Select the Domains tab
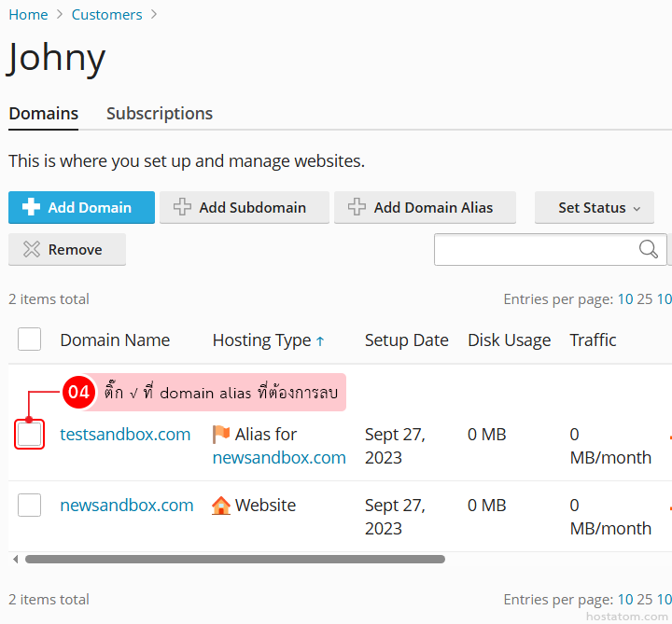The height and width of the screenshot is (624, 672). point(43,114)
